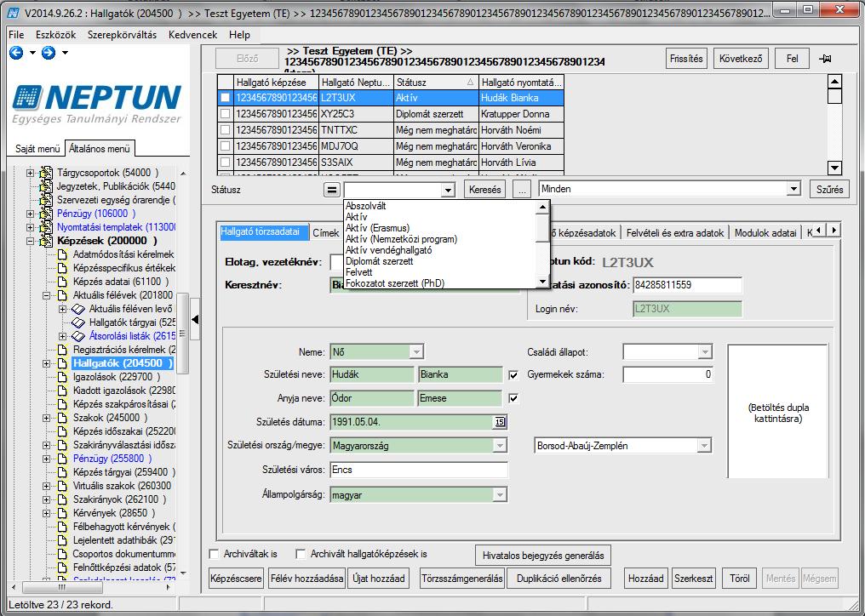Collapse the left panel splitter arrow
Screen dimensions: 865x616
[195, 319]
